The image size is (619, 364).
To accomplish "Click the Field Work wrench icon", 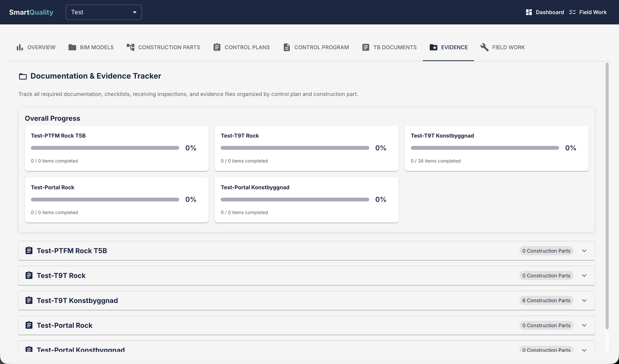I will tap(484, 47).
